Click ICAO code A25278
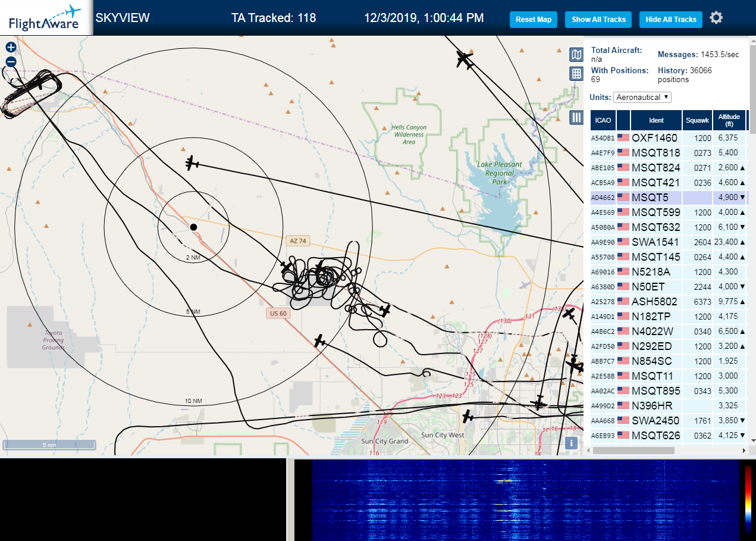Screen dimensions: 756x541 603,302
